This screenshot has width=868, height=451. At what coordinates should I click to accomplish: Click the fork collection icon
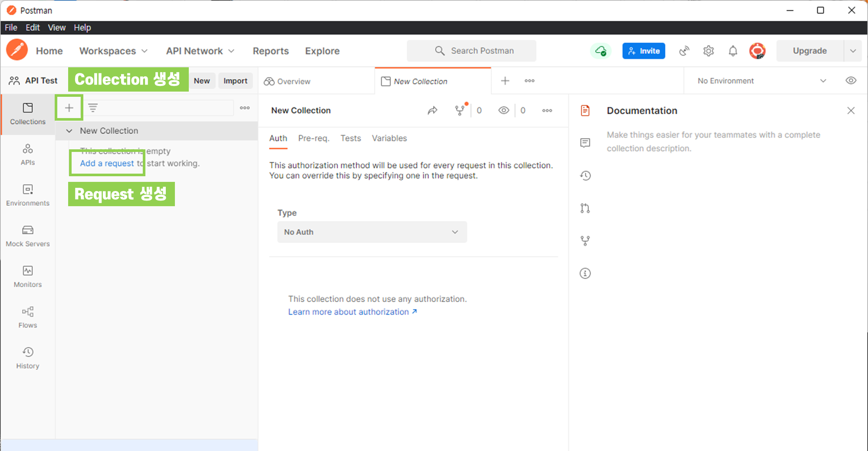click(x=460, y=110)
